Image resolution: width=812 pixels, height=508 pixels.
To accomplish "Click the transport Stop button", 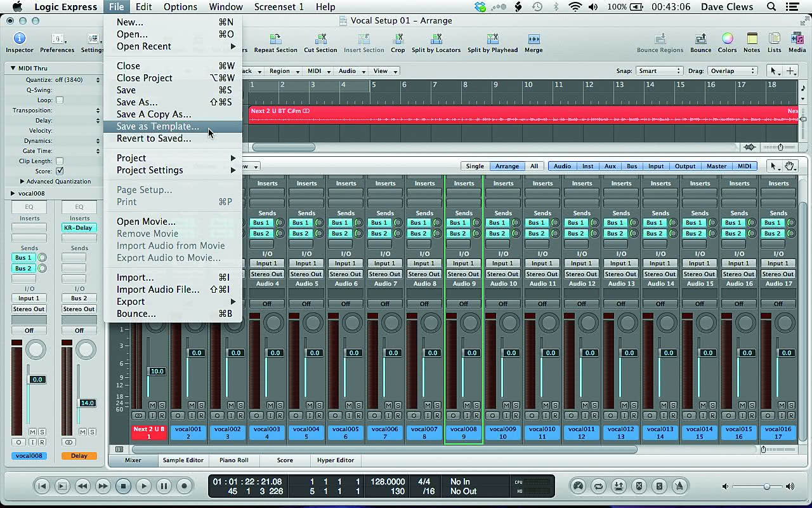I will [123, 486].
